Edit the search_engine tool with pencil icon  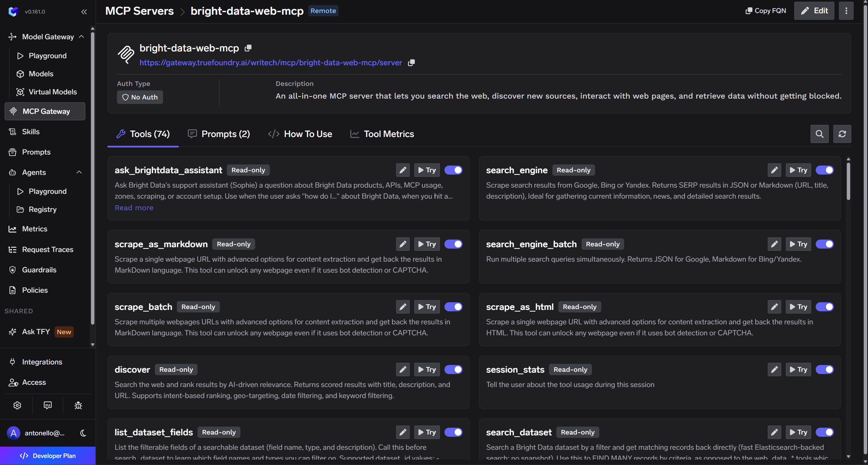click(x=774, y=170)
